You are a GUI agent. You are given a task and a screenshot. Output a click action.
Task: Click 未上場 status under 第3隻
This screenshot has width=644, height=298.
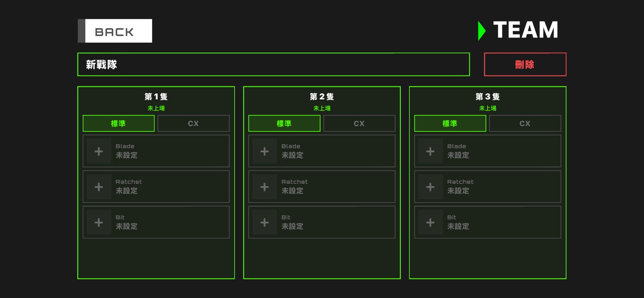coord(488,108)
